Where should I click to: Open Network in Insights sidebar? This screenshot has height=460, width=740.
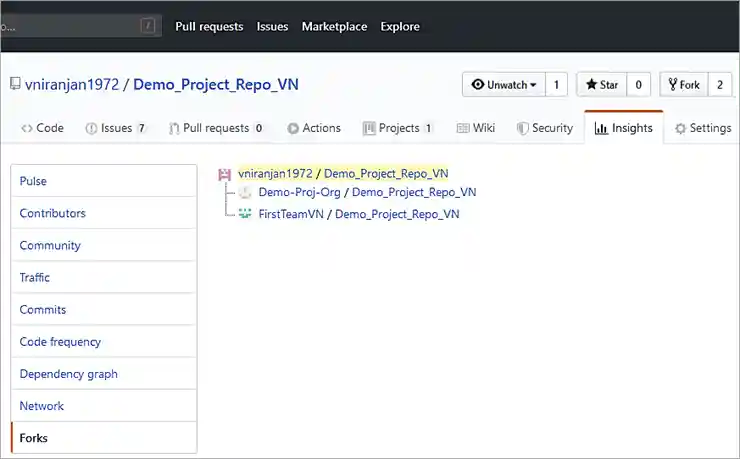tap(104, 405)
